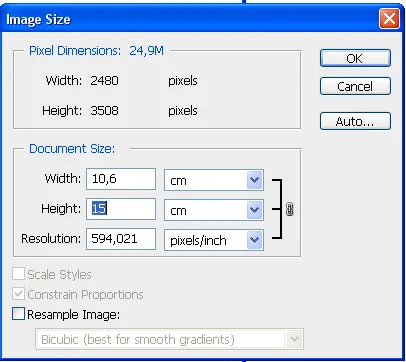This screenshot has width=406, height=362.
Task: Click the Document Size group label
Action: tap(72, 149)
